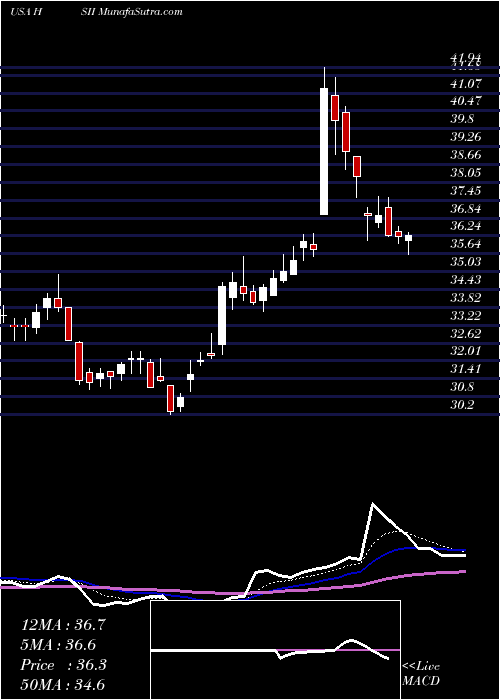Select the 32.01 price level label
This screenshot has width=500, height=700.
click(x=465, y=351)
